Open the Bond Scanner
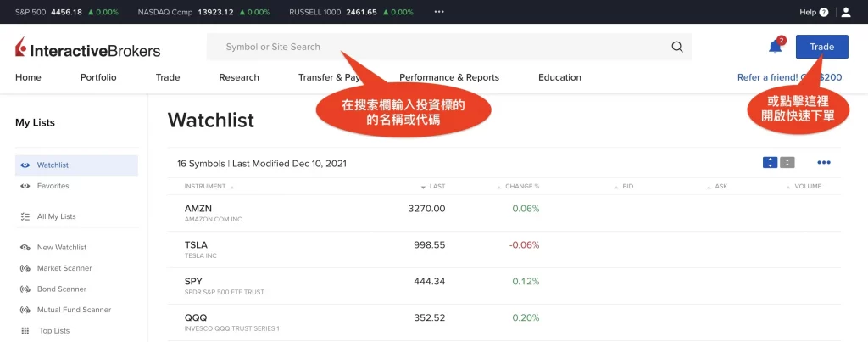The width and height of the screenshot is (868, 342). [61, 289]
